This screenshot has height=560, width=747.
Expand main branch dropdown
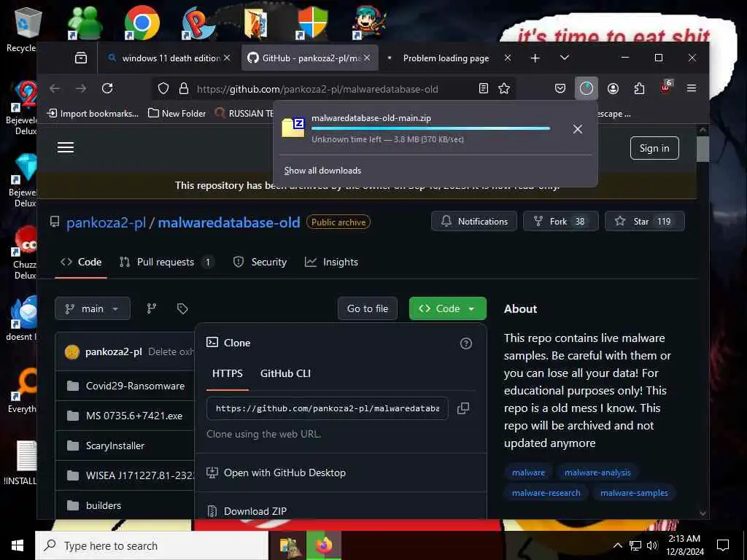(x=93, y=308)
